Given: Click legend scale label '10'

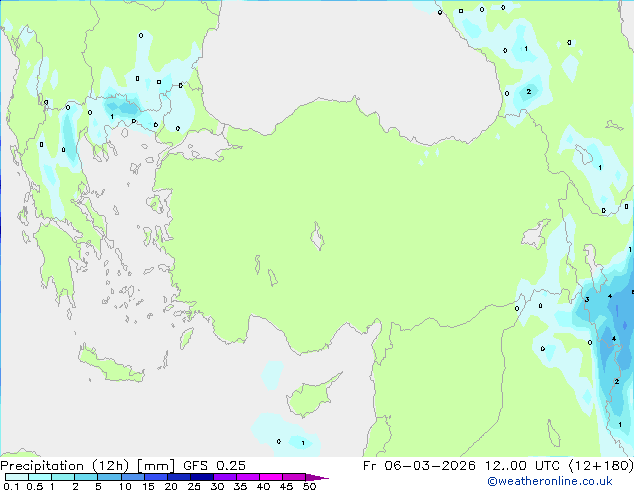Looking at the screenshot, I should click(125, 486).
